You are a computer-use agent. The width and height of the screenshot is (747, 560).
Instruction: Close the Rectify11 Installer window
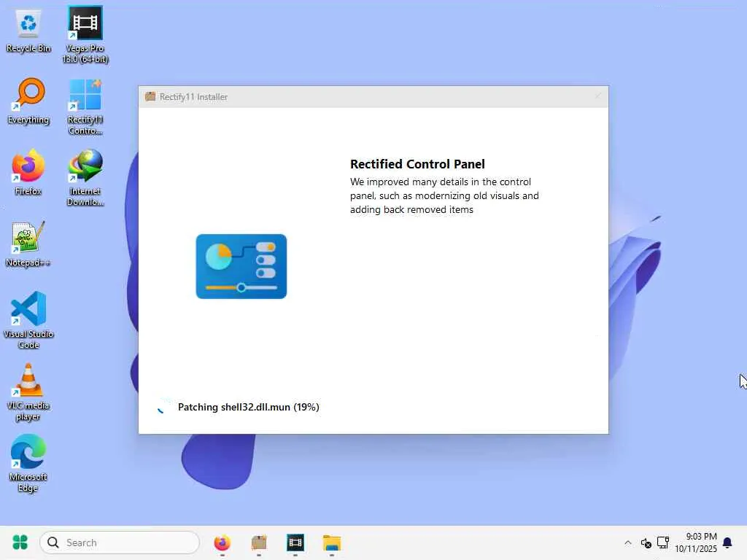(x=597, y=97)
